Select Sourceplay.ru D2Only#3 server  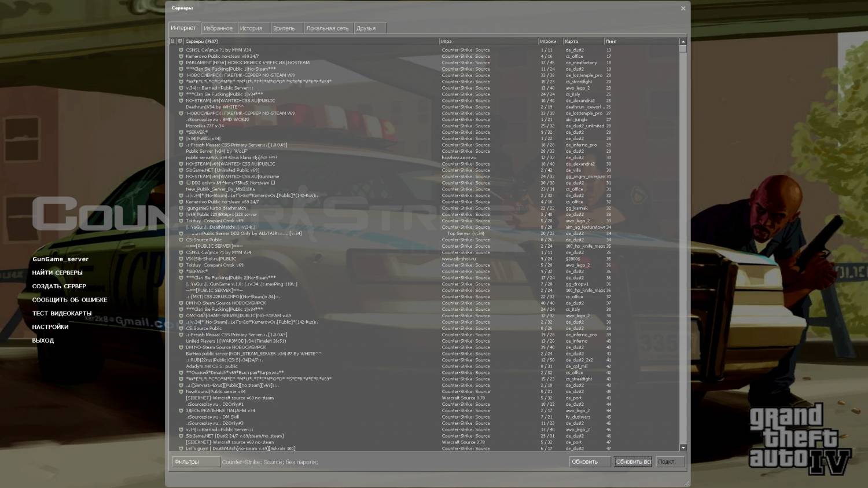click(x=424, y=423)
